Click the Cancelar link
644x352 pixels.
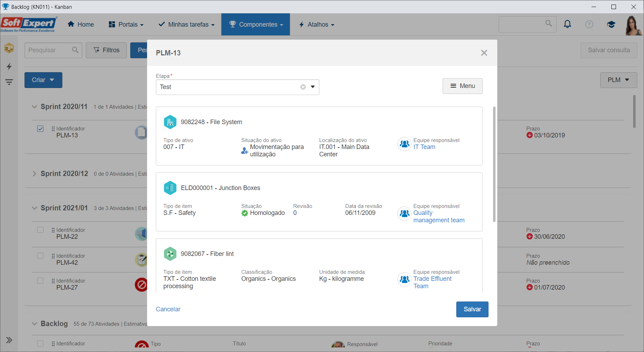[x=168, y=309]
